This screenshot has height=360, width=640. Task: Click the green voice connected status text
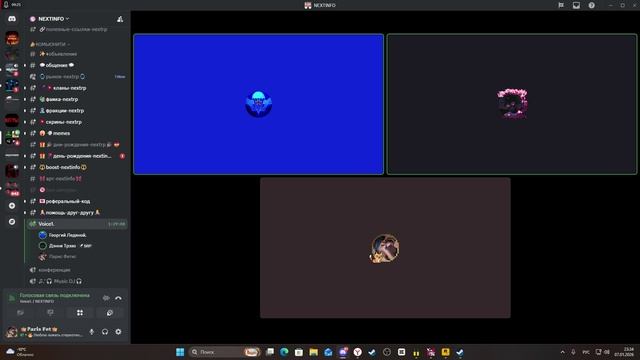(55, 295)
